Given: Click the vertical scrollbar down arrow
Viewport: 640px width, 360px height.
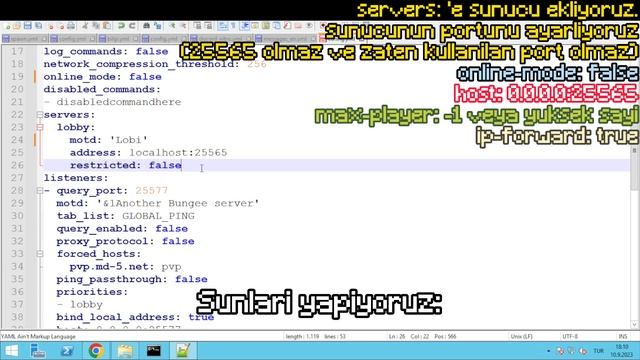Looking at the screenshot, I should click(x=634, y=324).
